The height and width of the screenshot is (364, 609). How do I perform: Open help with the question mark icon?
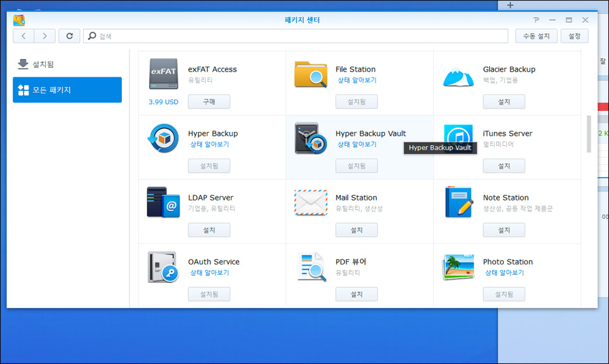pyautogui.click(x=536, y=20)
